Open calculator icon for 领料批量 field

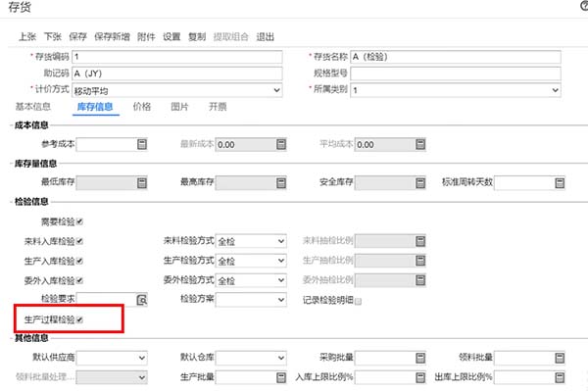coord(560,358)
